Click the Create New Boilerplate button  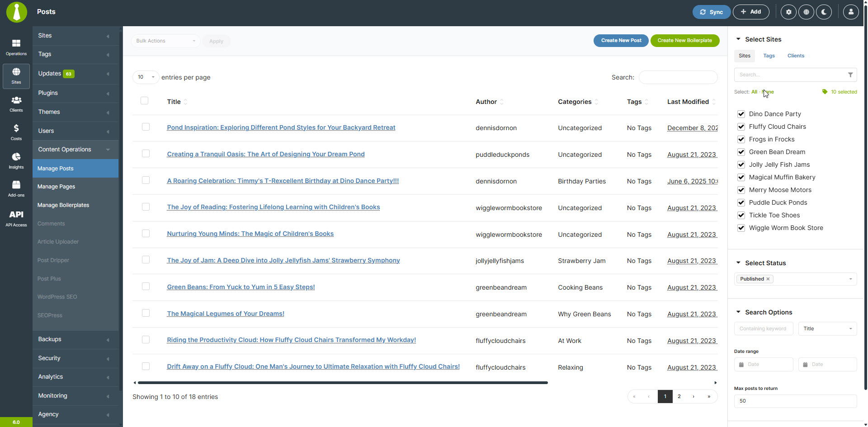pos(684,40)
